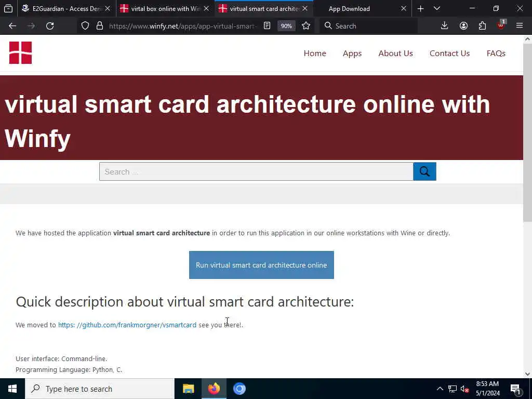This screenshot has width=532, height=399.
Task: Open the Contact Us navigation link
Action: [x=449, y=54]
